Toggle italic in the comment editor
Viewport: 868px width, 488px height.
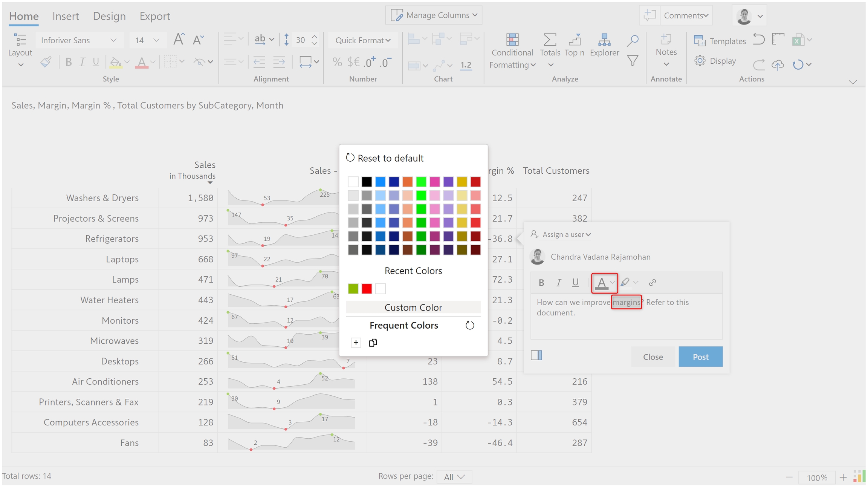pos(558,282)
